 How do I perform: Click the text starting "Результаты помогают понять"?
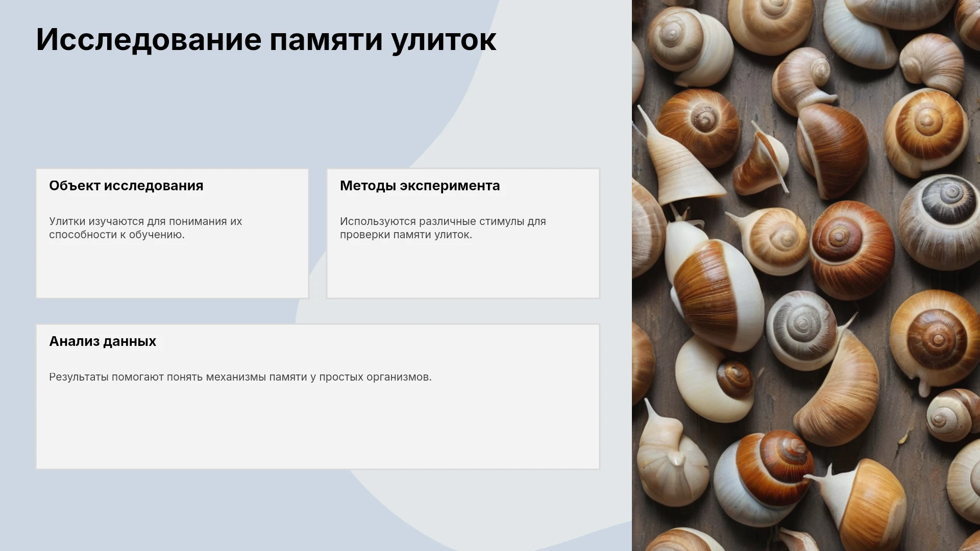[x=240, y=377]
